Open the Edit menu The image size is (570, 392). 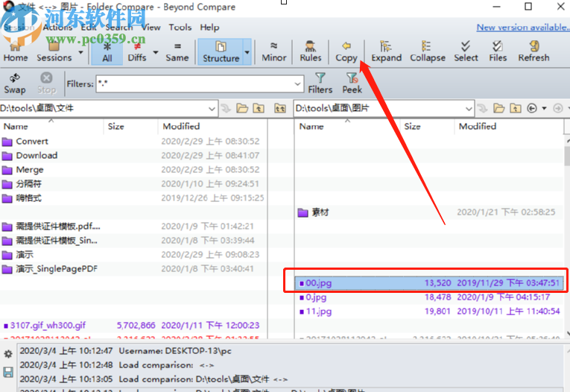point(89,28)
